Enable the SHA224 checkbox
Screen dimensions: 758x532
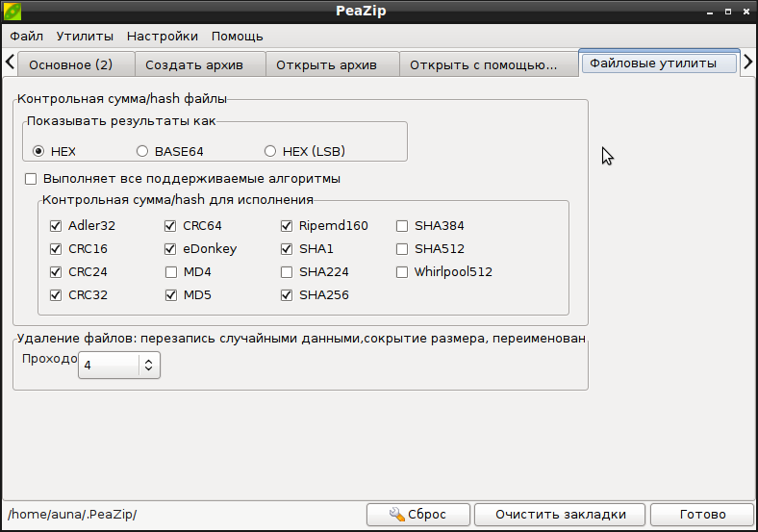[287, 272]
